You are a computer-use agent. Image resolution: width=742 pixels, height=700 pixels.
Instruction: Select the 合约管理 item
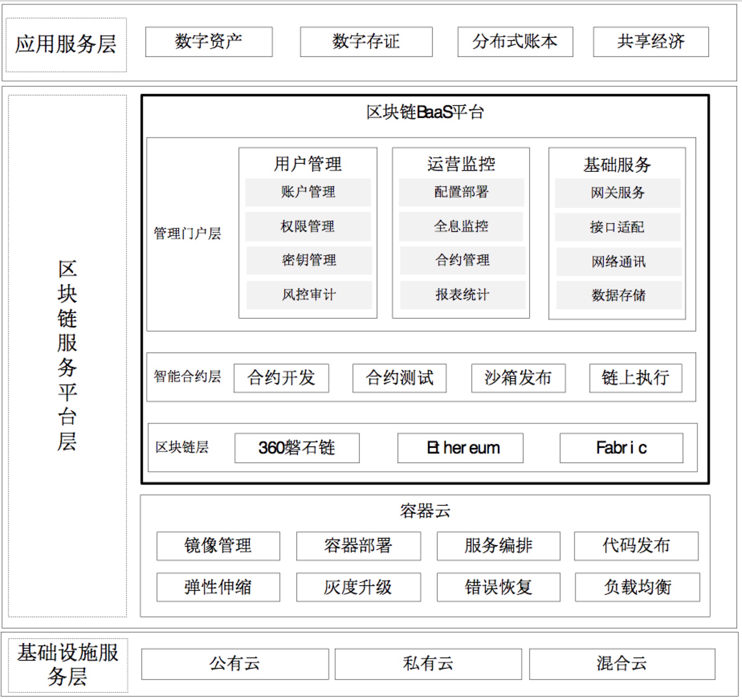click(463, 260)
